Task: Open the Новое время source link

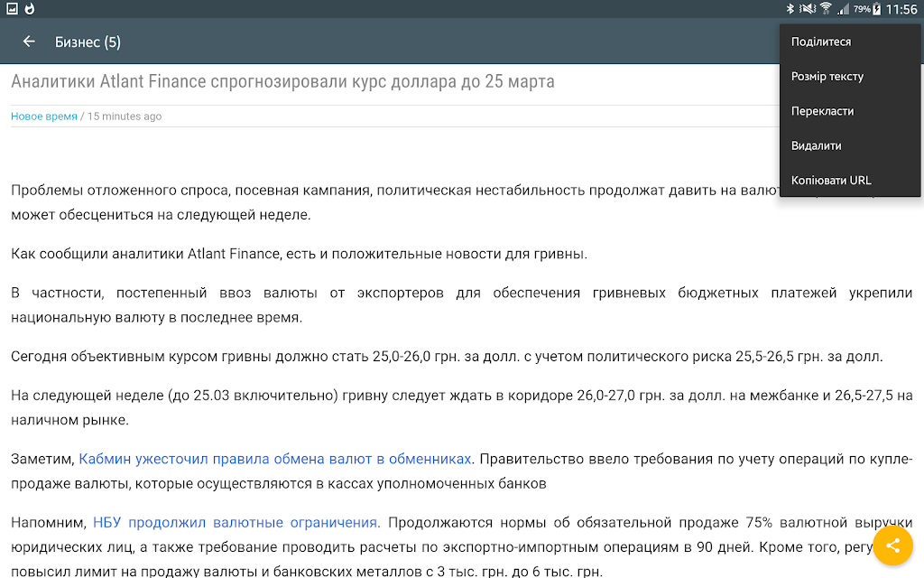Action: [x=44, y=117]
